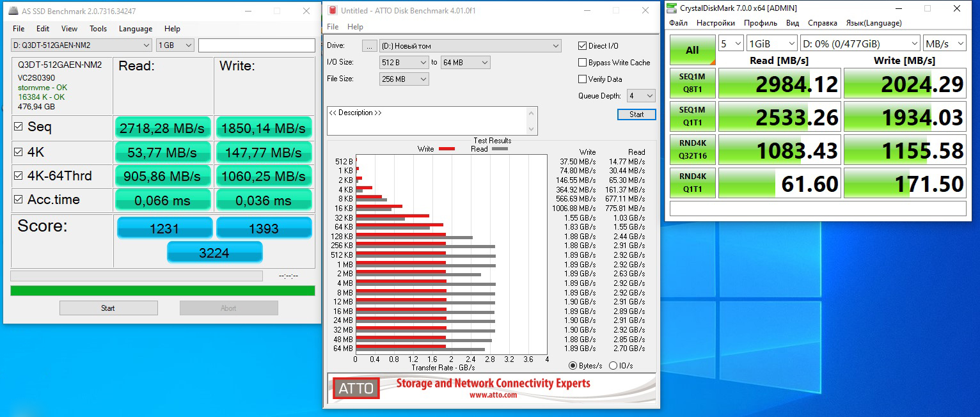The width and height of the screenshot is (980, 417).
Task: Expand the 1 GB test size dropdown
Action: (x=175, y=45)
